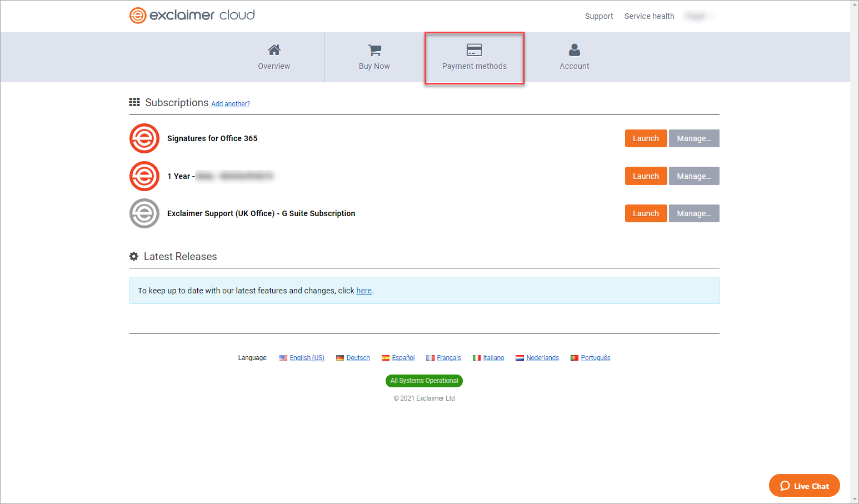Click the Buy Now shopping cart icon
The width and height of the screenshot is (859, 504).
[x=374, y=50]
